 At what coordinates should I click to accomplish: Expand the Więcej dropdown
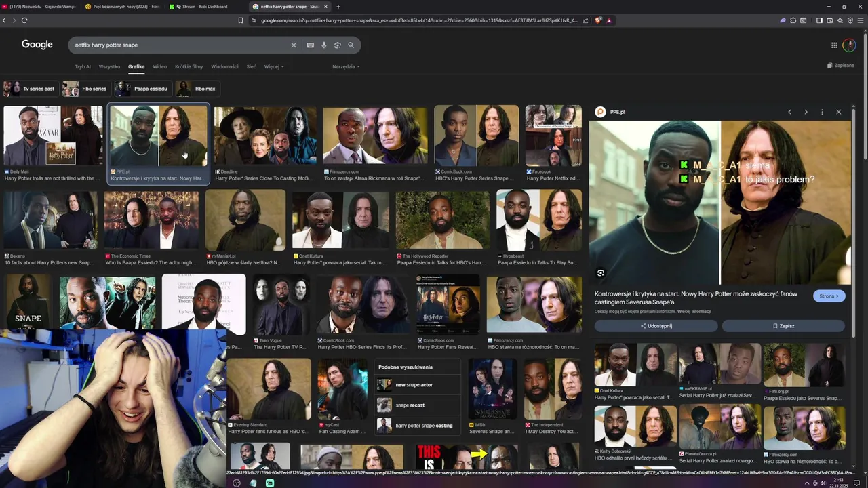click(x=274, y=66)
